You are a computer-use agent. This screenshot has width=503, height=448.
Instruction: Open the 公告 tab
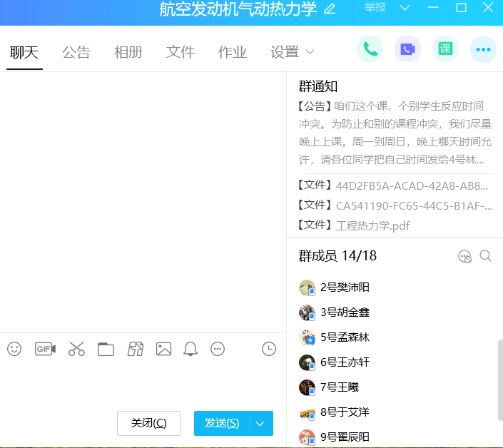pyautogui.click(x=76, y=52)
